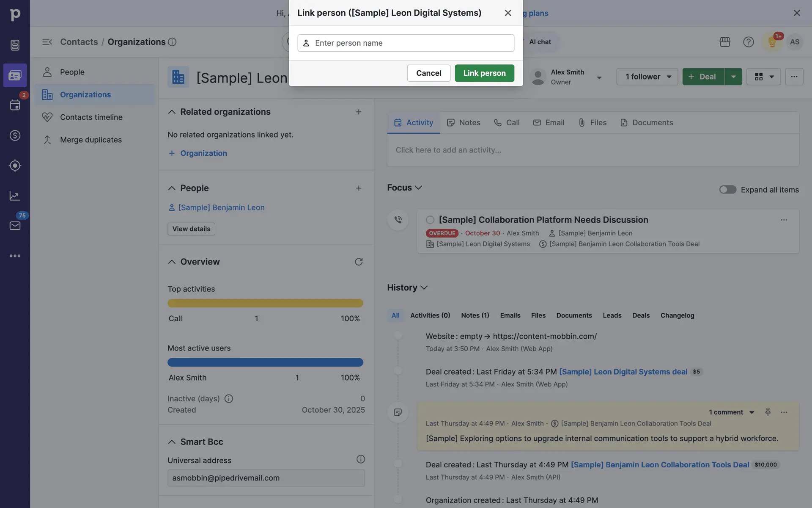Image resolution: width=812 pixels, height=508 pixels.
Task: Switch to the Notes tab
Action: [x=464, y=123]
